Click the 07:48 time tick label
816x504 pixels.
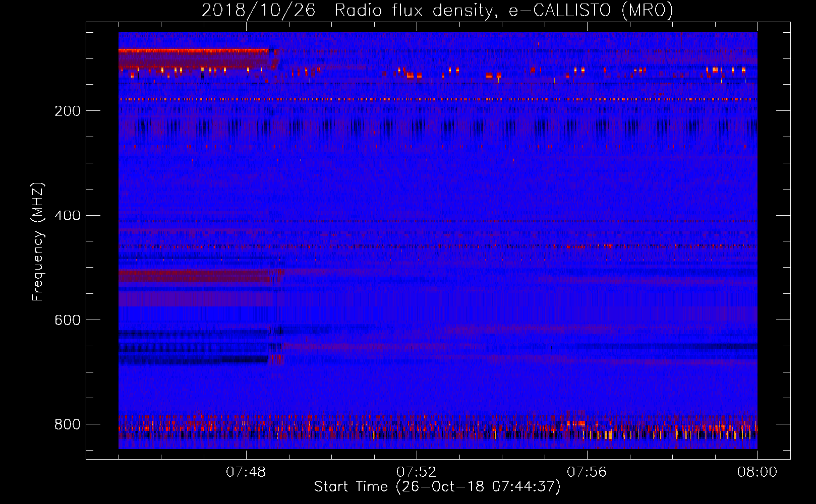click(x=246, y=472)
